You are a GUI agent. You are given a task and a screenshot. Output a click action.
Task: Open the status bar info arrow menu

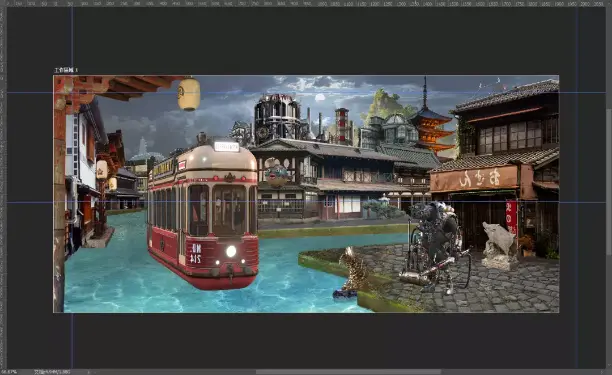[89, 372]
